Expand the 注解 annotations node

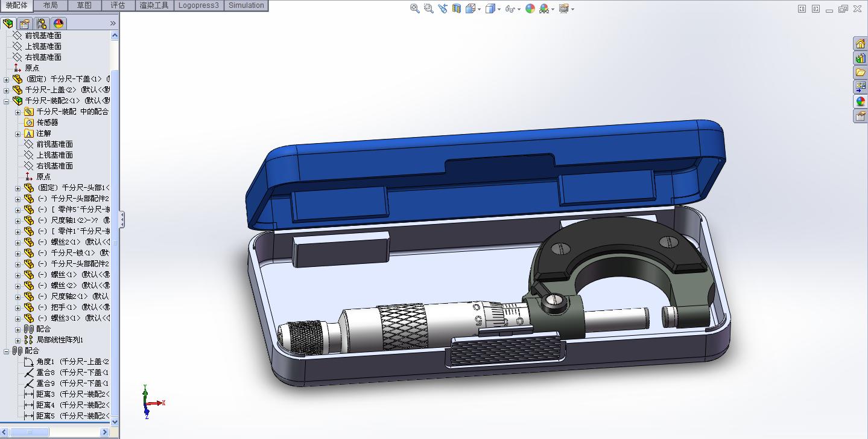click(x=18, y=133)
